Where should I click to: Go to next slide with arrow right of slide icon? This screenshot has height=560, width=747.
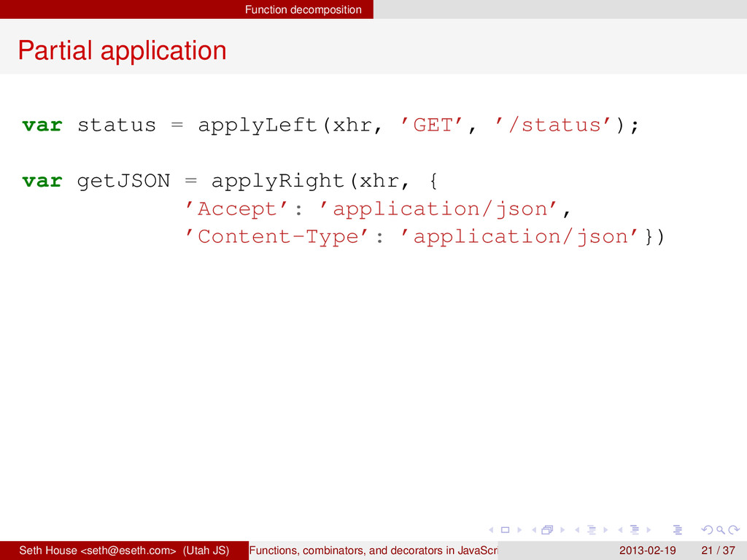pos(519,529)
